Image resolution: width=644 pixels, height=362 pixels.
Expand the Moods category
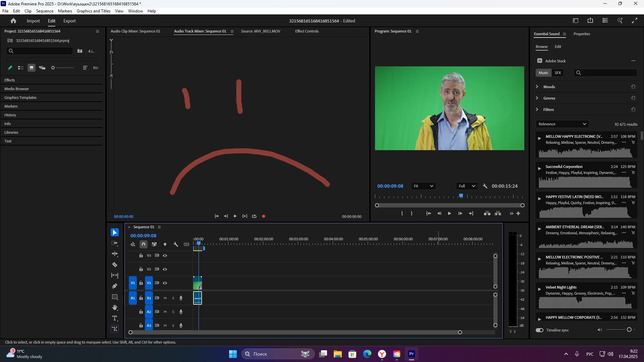click(537, 87)
